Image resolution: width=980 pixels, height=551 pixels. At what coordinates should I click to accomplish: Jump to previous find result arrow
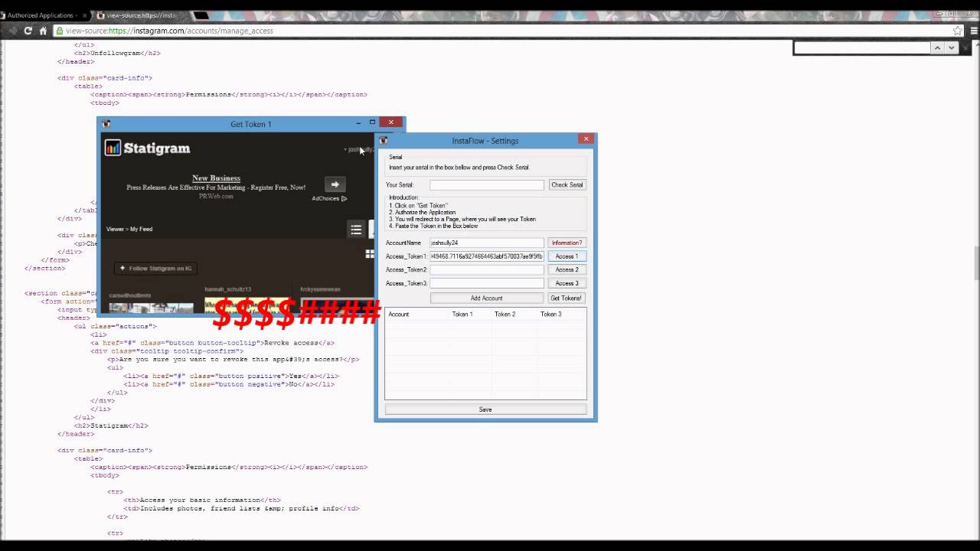pos(936,47)
